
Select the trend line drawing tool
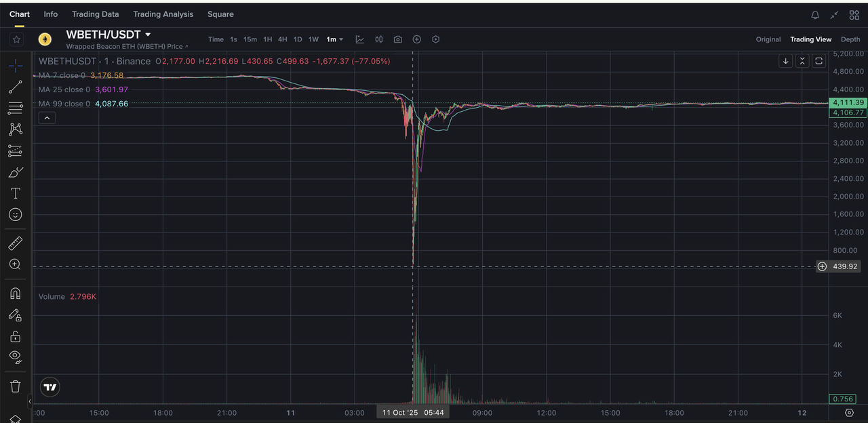(15, 87)
